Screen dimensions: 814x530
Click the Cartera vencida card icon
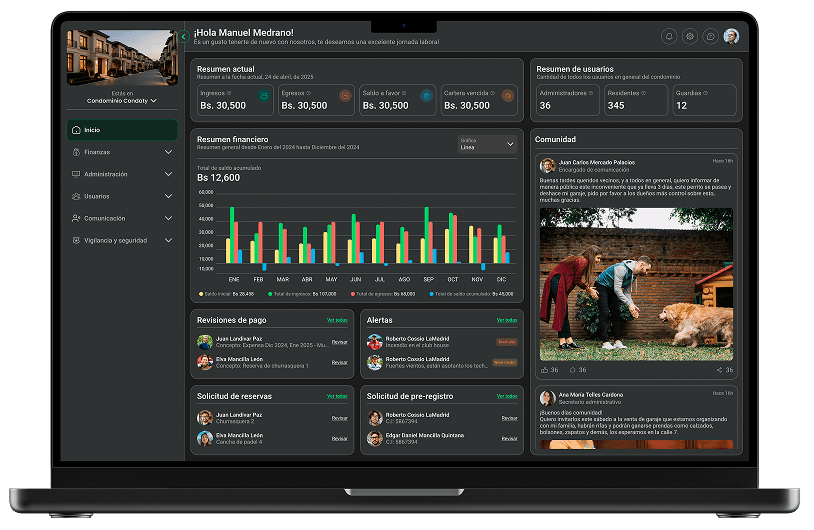pyautogui.click(x=507, y=96)
